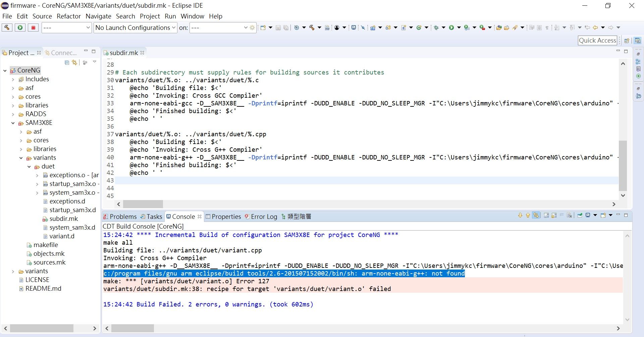Open the launch mode dropdown

pyautogui.click(x=67, y=28)
